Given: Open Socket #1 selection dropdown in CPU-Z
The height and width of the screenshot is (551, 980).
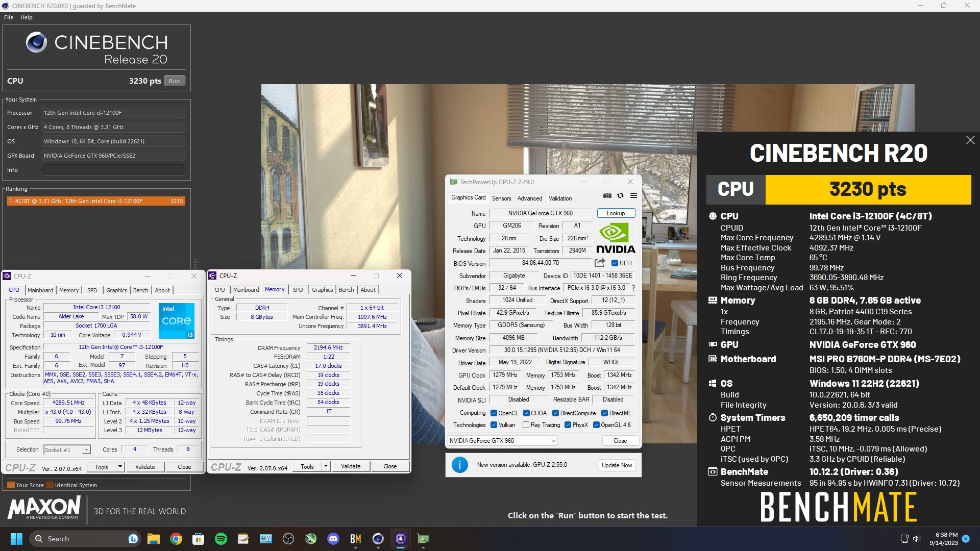Looking at the screenshot, I should (x=67, y=449).
